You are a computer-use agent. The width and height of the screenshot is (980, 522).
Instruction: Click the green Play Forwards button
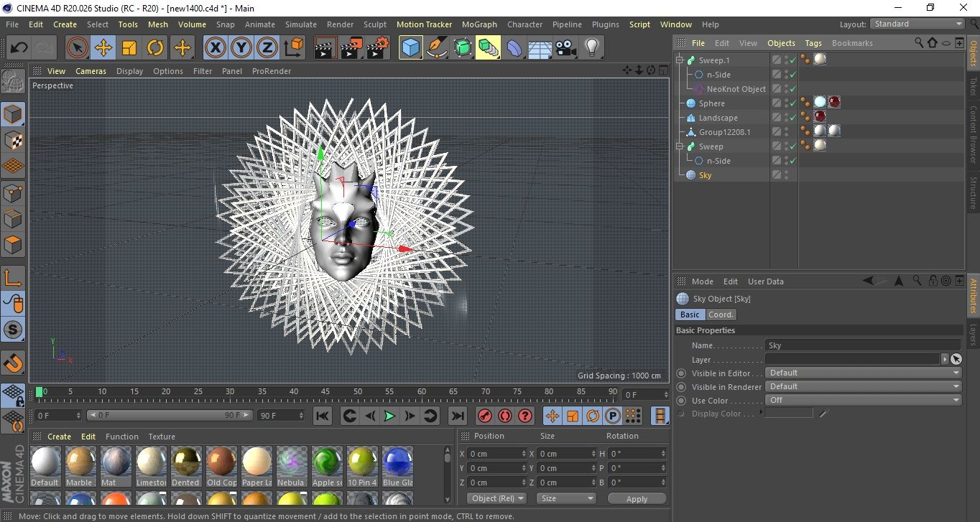pyautogui.click(x=389, y=416)
